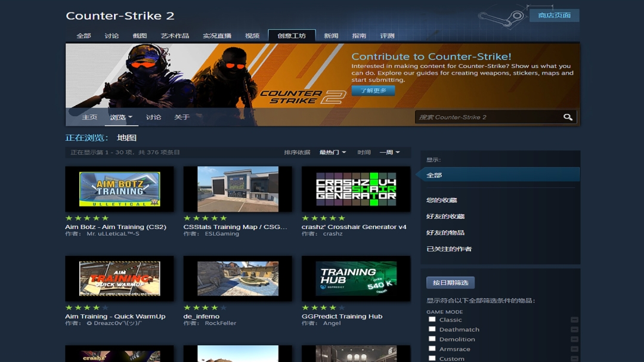Click the 了解更多 banner button
644x362 pixels.
(373, 91)
